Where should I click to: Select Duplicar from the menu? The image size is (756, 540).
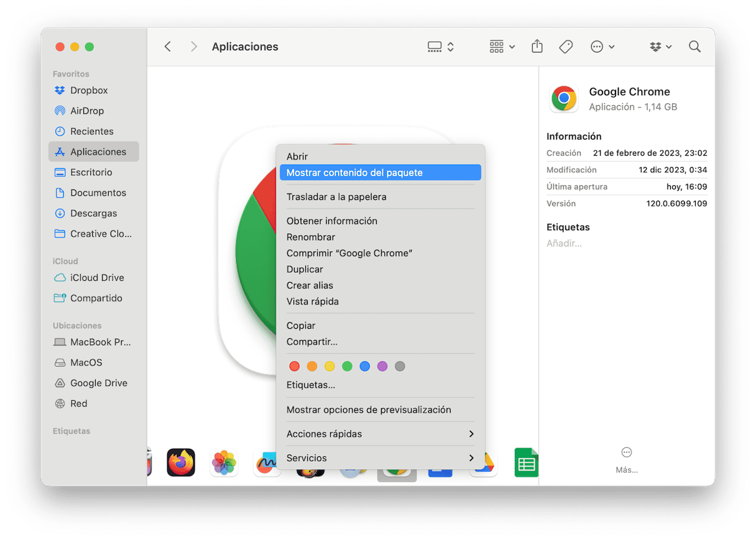[x=380, y=270]
